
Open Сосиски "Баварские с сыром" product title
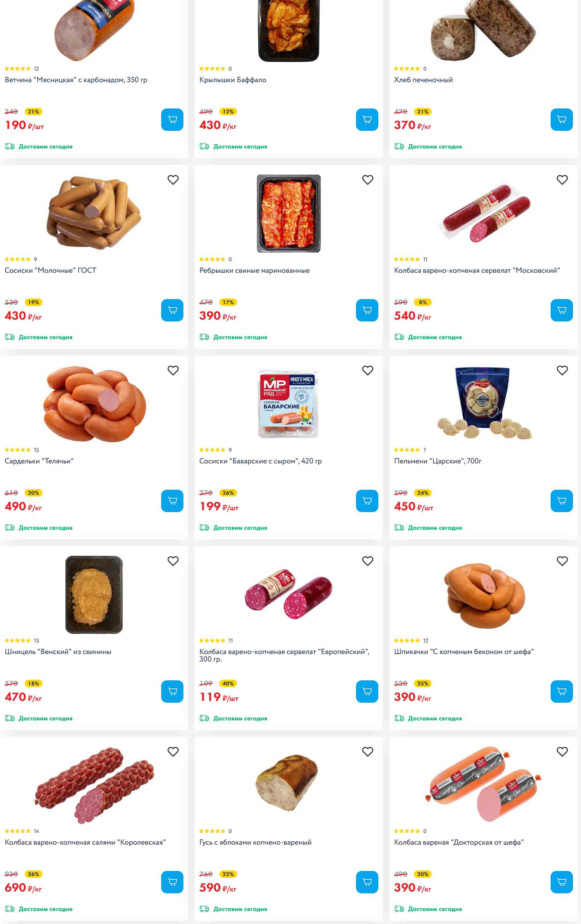[x=260, y=461]
